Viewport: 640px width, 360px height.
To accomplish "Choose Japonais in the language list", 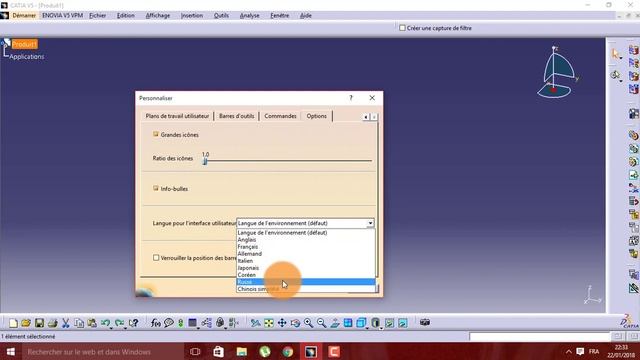I will (305, 268).
